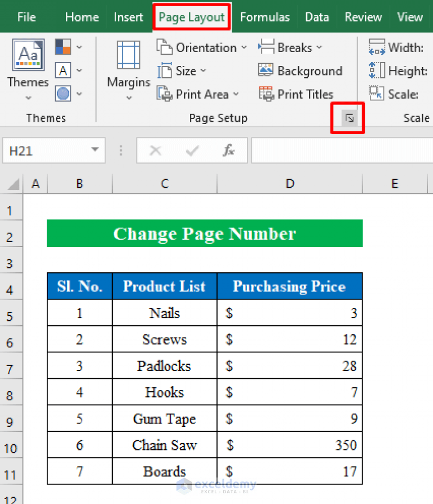This screenshot has width=433, height=504.
Task: Open the Page Setup dialog launcher
Action: click(x=350, y=118)
